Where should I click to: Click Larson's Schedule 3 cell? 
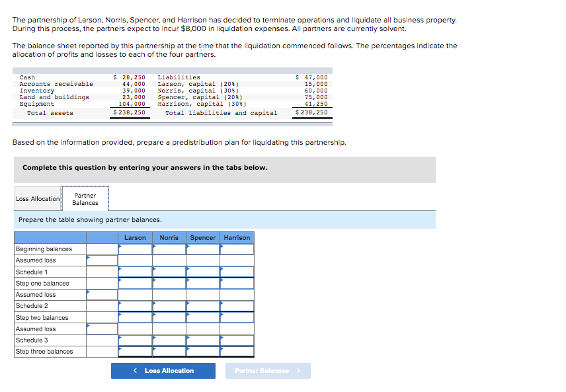(136, 340)
